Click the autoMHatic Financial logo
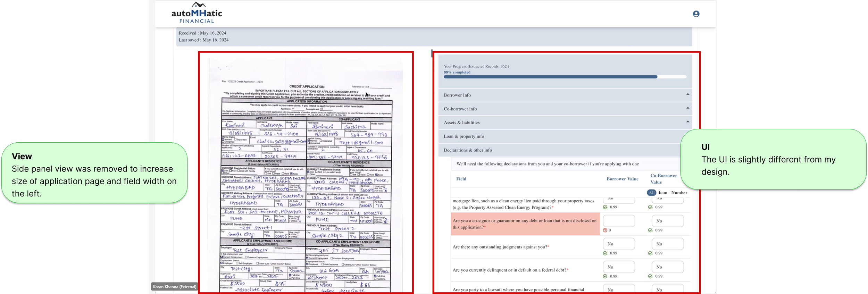Screen dimensions: 868x294 click(x=197, y=13)
